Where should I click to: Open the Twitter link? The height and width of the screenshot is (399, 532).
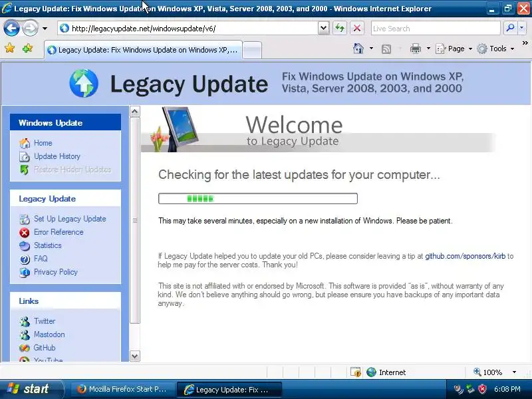[45, 321]
